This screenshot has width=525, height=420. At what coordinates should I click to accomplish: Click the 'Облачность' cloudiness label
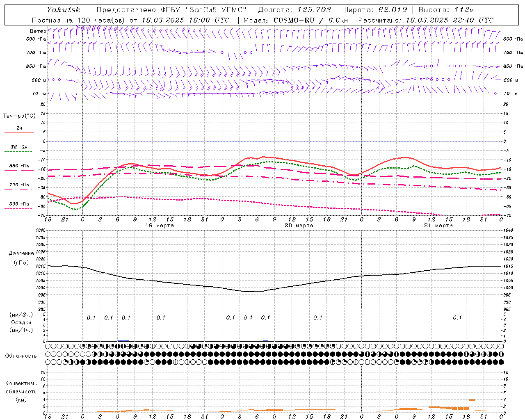tap(21, 356)
